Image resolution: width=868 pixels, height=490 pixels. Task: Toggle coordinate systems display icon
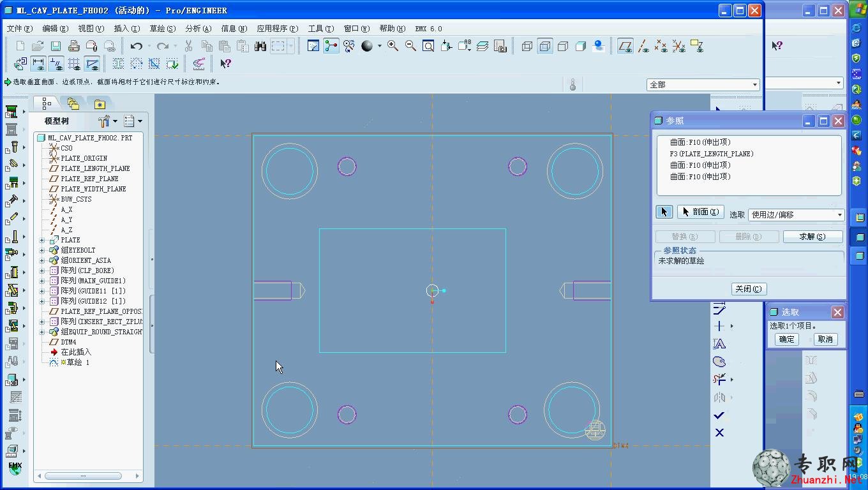(679, 46)
